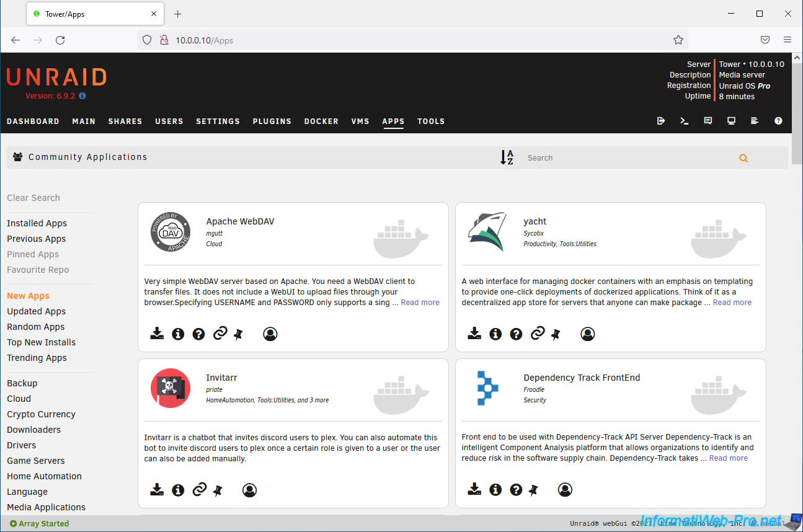Switch to the DOCKER tab
This screenshot has height=532, width=803.
pos(321,122)
